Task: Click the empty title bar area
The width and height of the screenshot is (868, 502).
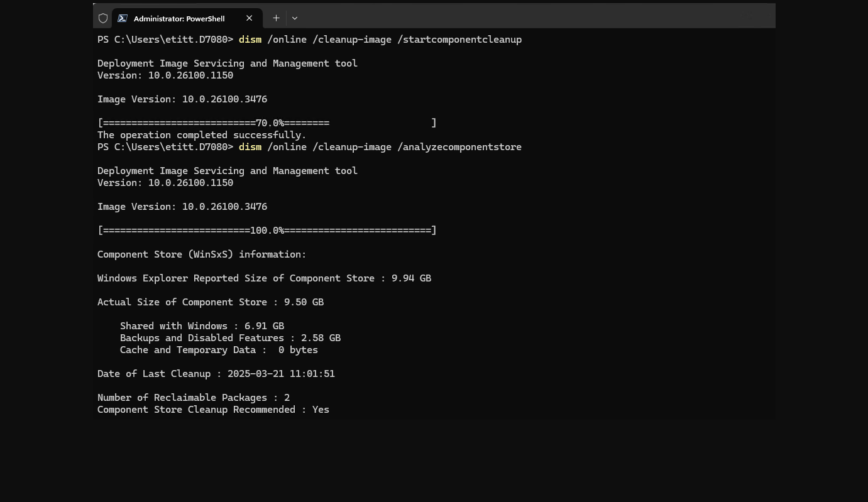Action: point(534,16)
